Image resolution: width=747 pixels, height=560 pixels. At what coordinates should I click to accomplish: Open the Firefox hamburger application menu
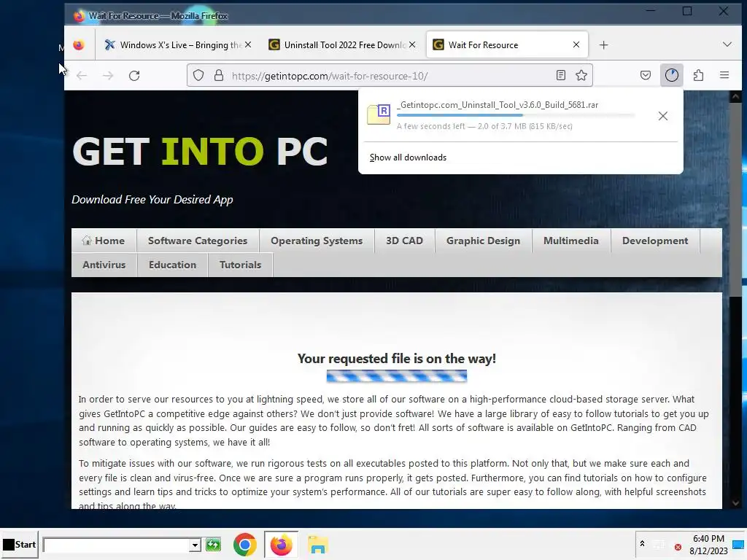pyautogui.click(x=724, y=75)
